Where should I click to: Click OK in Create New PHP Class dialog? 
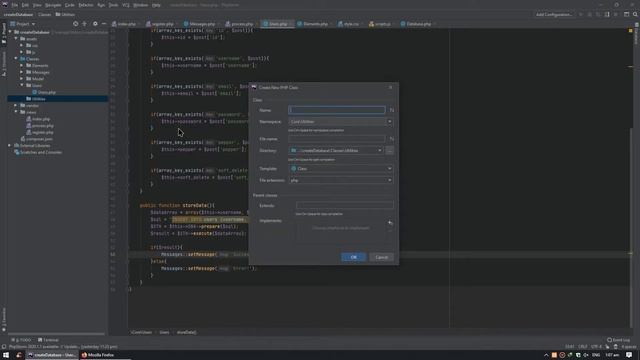click(353, 257)
